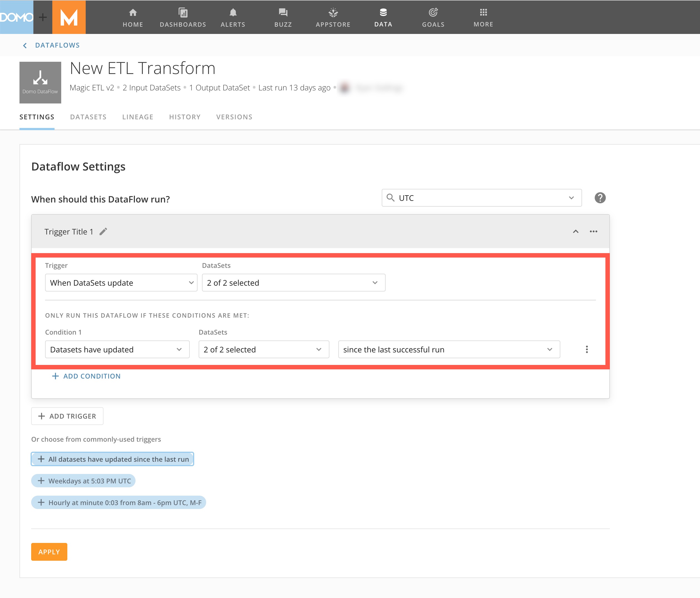
Task: Open the Alerts bell icon
Action: click(x=233, y=17)
